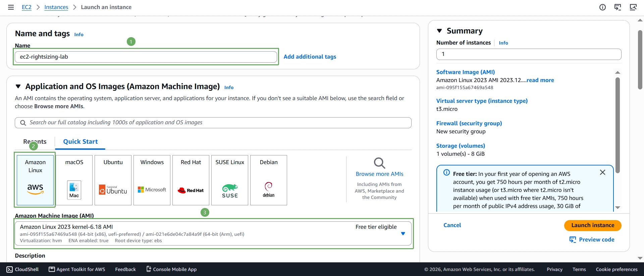Open Info link next to Number of instances
The width and height of the screenshot is (644, 276).
(x=503, y=43)
